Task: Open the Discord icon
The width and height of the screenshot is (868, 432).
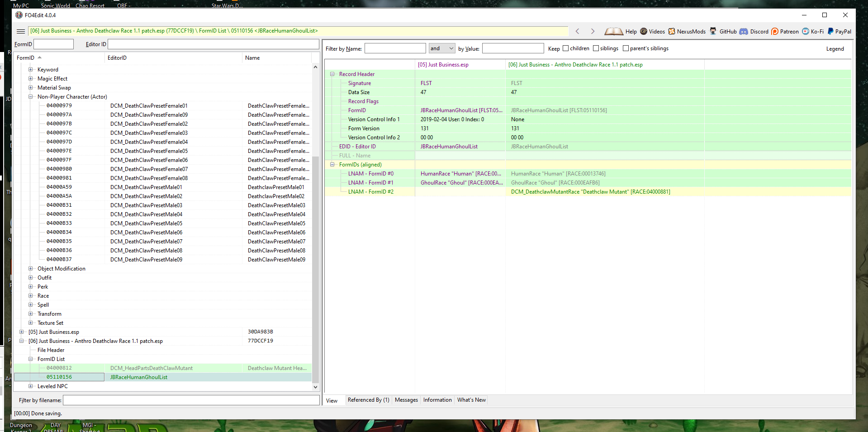Action: tap(744, 31)
